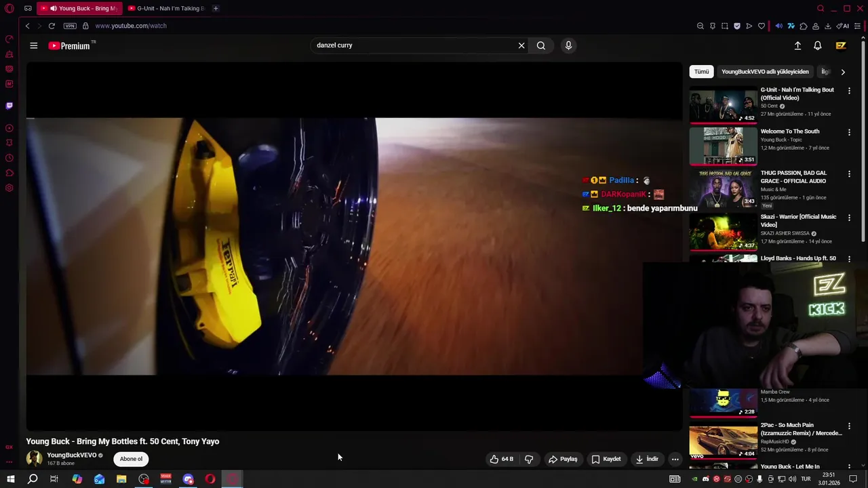Open the snapshot capture tool icon
Screen dimensions: 868x488
[x=725, y=26]
